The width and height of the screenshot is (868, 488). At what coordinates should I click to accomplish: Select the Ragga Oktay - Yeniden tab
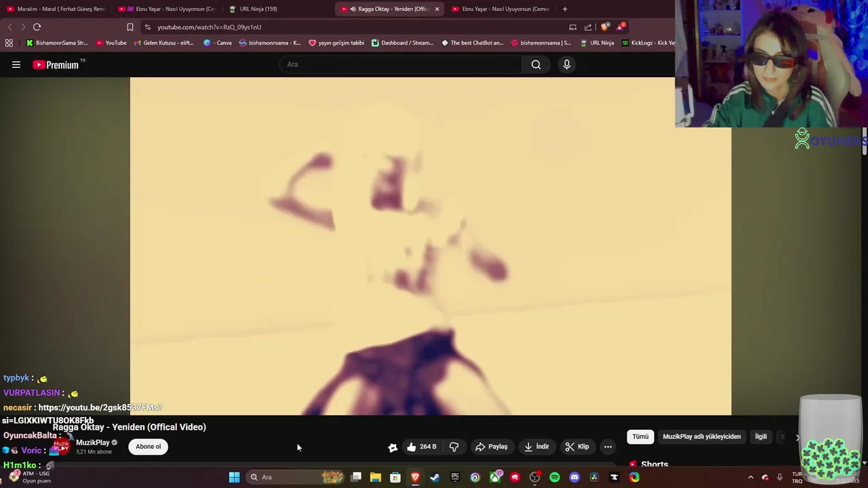coord(387,9)
